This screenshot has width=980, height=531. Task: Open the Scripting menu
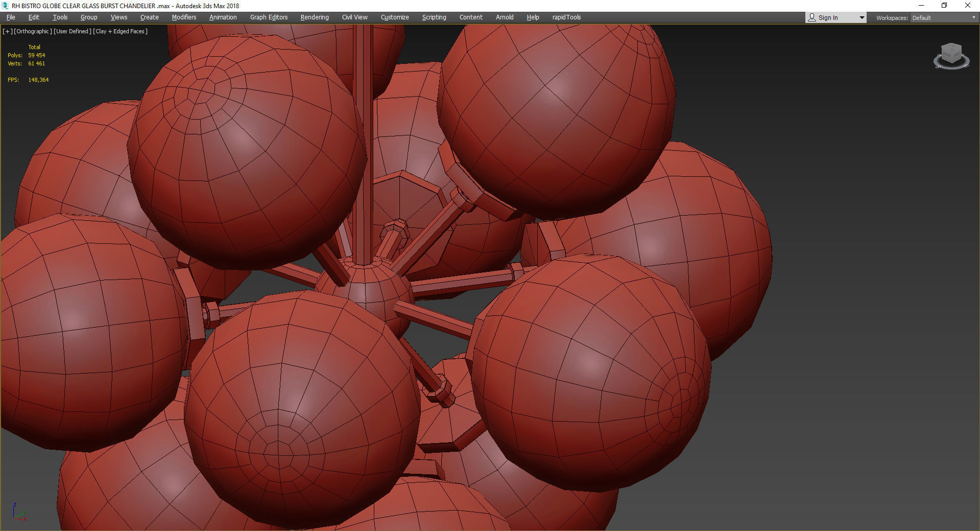434,17
